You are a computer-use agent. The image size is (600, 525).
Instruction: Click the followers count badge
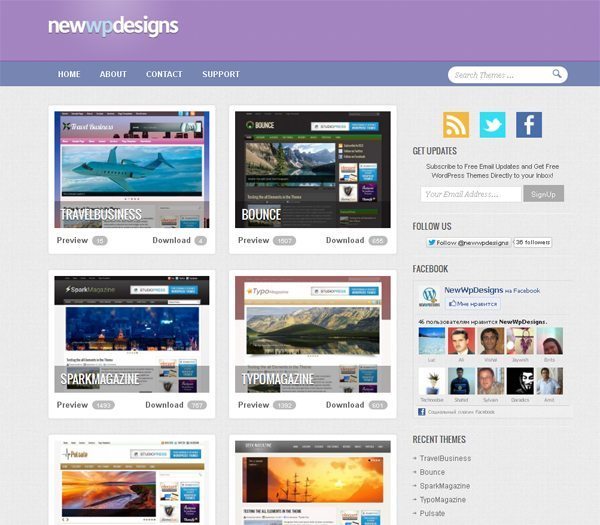click(532, 242)
